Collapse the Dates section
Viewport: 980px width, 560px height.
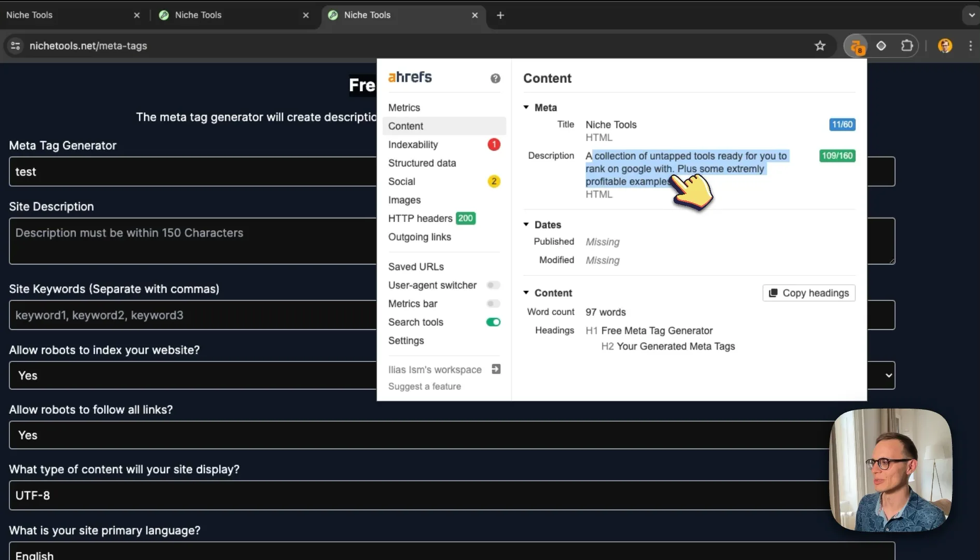coord(526,225)
